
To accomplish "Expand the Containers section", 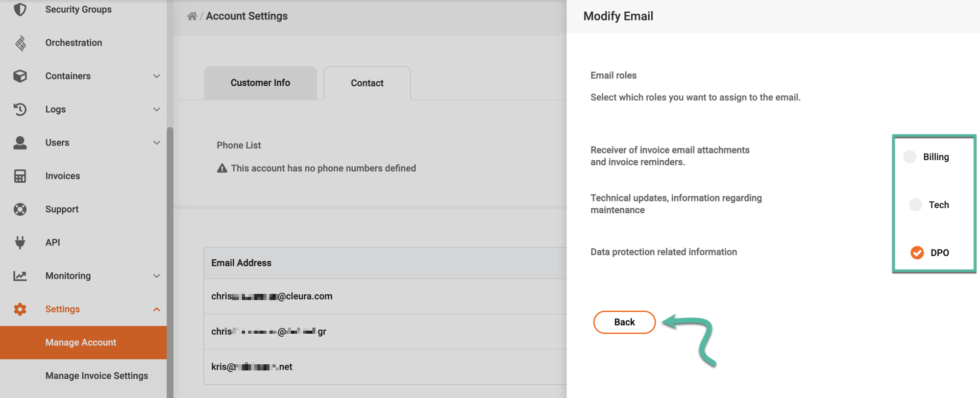I will click(x=156, y=76).
